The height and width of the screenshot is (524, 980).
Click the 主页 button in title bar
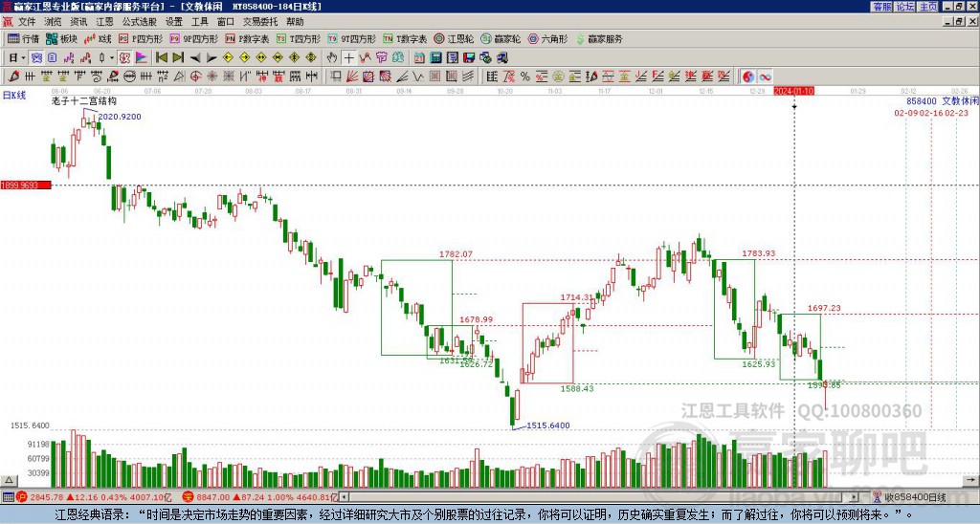(x=928, y=7)
